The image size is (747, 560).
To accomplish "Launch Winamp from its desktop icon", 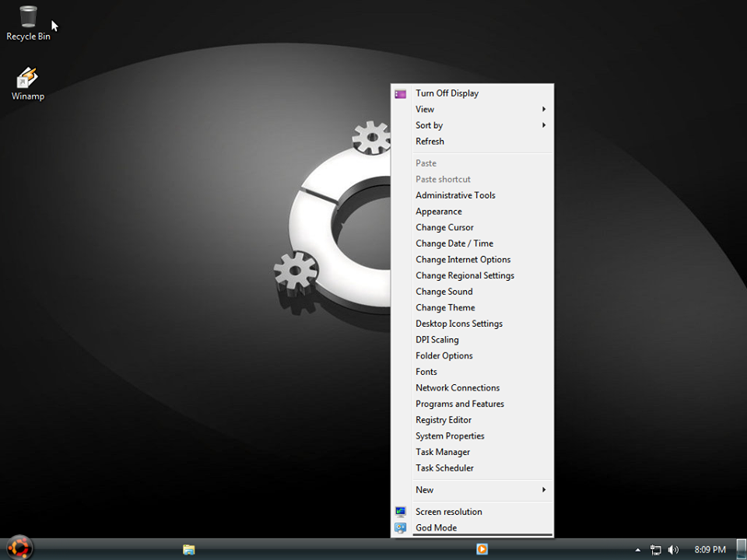I will tap(27, 78).
